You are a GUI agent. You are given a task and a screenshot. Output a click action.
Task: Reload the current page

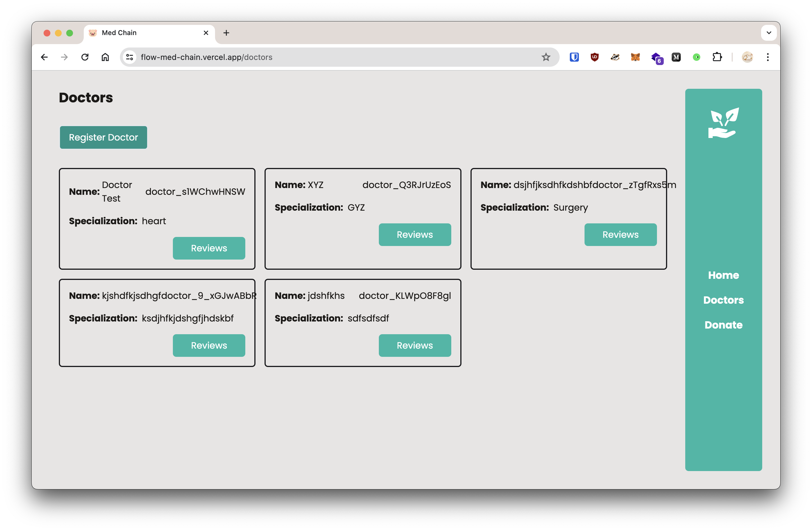click(x=85, y=57)
